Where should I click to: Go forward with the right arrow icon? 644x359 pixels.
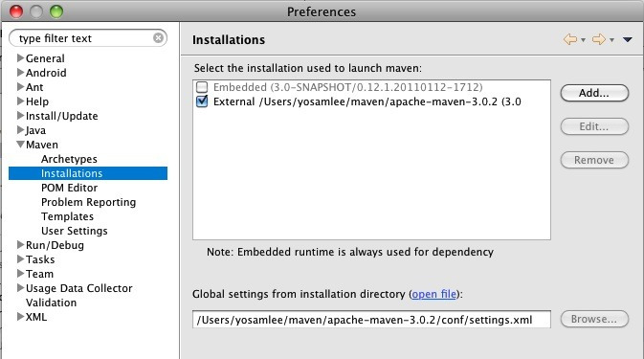coord(599,39)
